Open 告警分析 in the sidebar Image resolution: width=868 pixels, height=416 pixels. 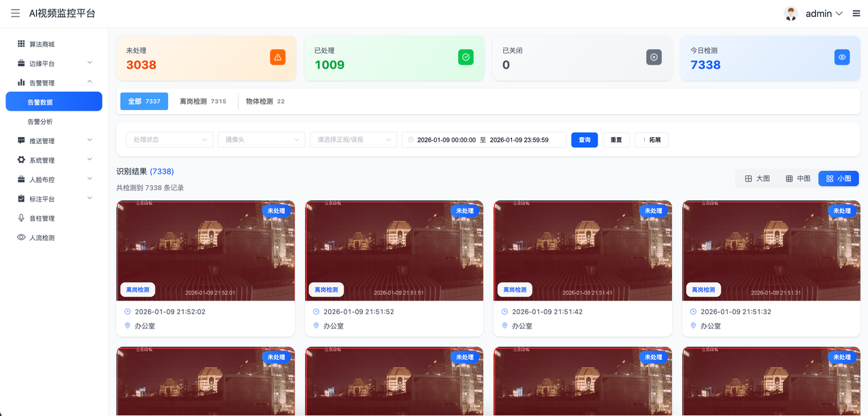tap(54, 121)
